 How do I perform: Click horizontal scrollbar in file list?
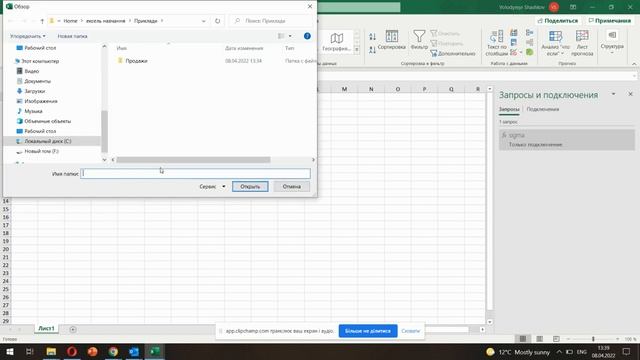pyautogui.click(x=193, y=160)
